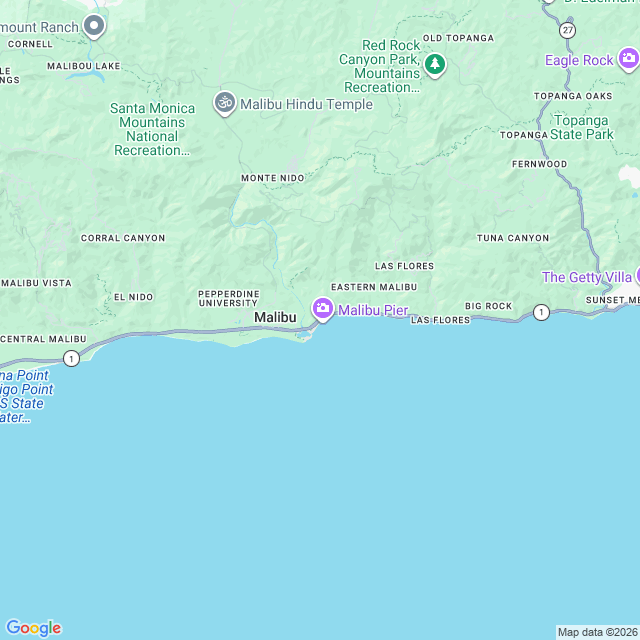Screen dimensions: 640x640
Task: Click the Old Topanga label
Action: (458, 38)
